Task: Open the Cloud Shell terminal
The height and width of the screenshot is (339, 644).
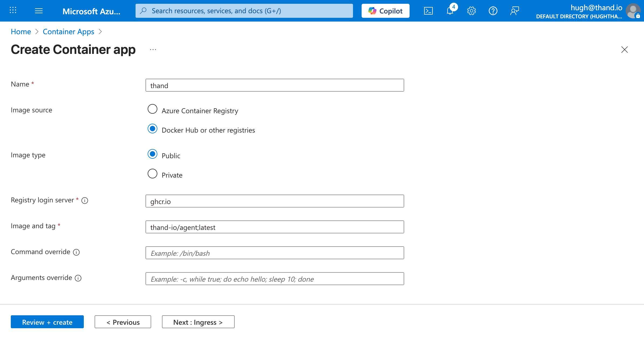Action: [x=428, y=11]
